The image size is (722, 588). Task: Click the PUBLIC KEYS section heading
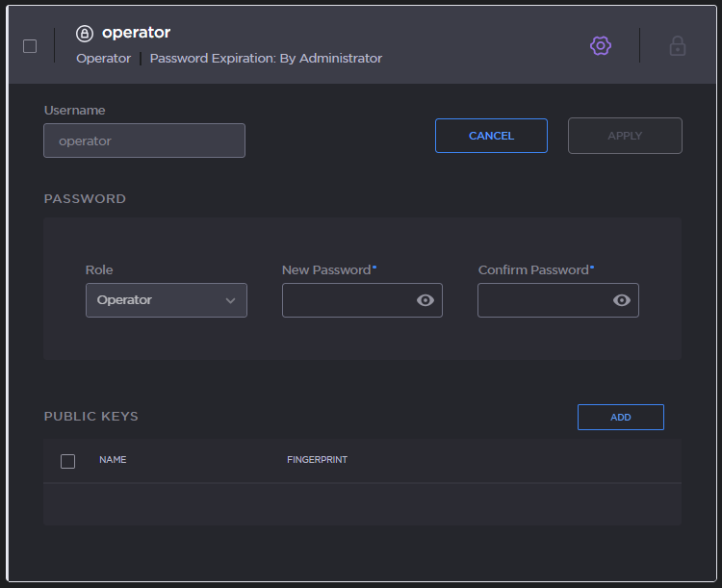[91, 417]
